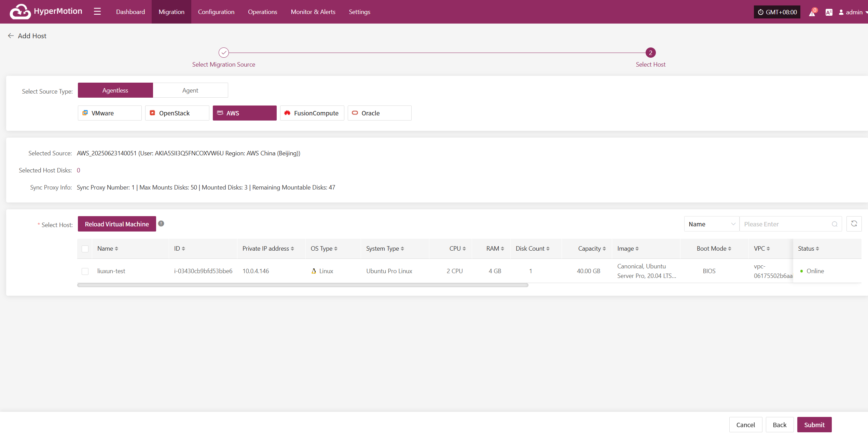The width and height of the screenshot is (868, 434).
Task: Click the Online status cell
Action: [812, 271]
